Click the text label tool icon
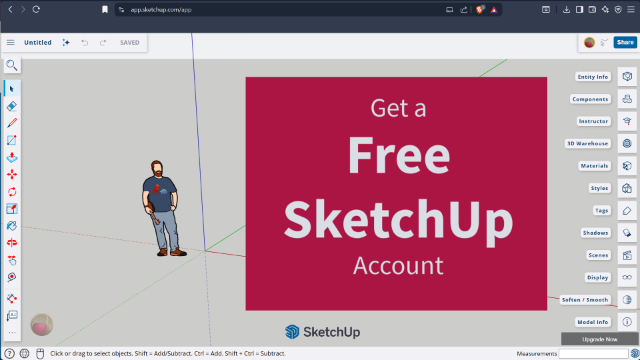The image size is (640, 360). coord(12,316)
